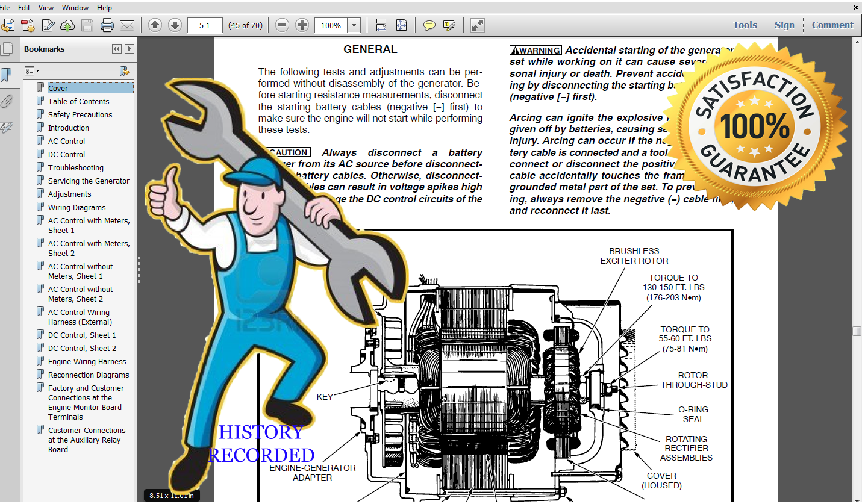Image resolution: width=865 pixels, height=504 pixels.
Task: Open the Tools pane
Action: click(x=745, y=25)
